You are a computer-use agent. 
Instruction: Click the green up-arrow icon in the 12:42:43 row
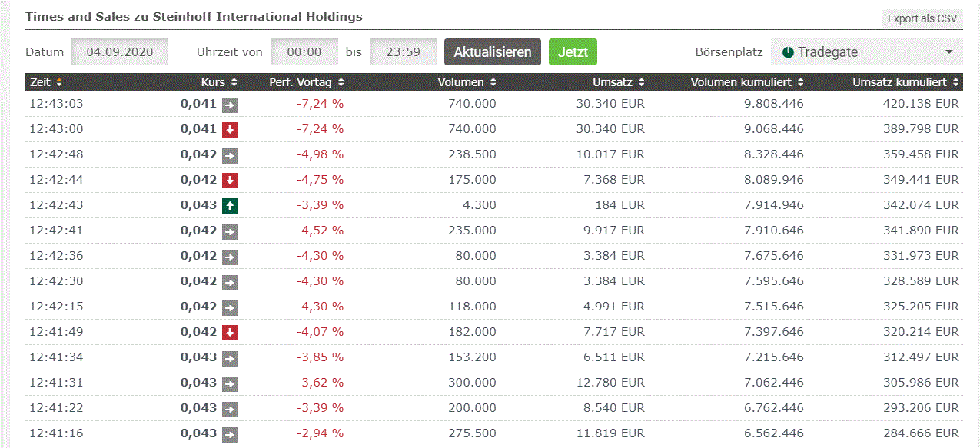[231, 204]
